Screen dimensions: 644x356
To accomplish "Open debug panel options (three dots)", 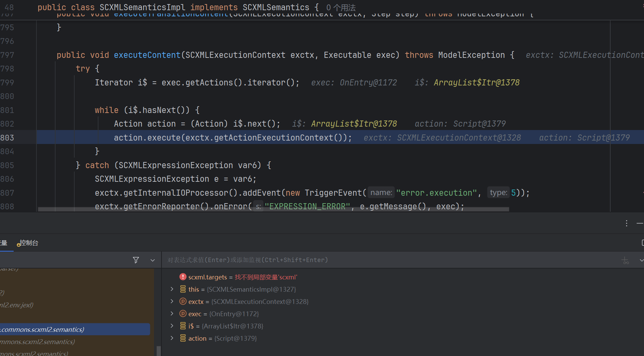I will 626,223.
